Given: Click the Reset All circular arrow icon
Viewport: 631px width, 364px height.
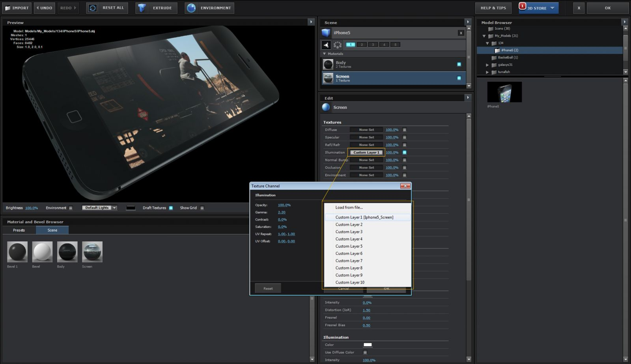Looking at the screenshot, I should pos(93,8).
